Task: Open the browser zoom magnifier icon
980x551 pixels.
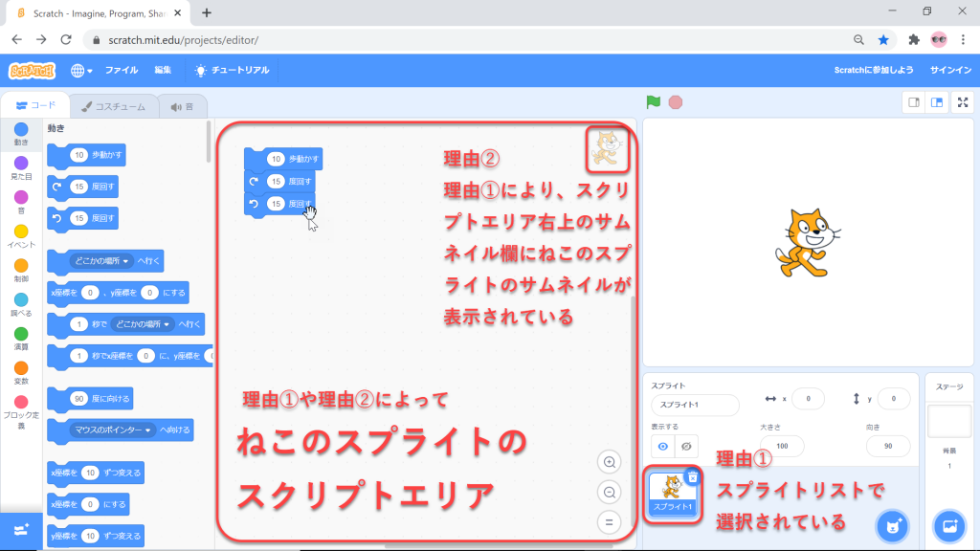Action: pyautogui.click(x=858, y=40)
